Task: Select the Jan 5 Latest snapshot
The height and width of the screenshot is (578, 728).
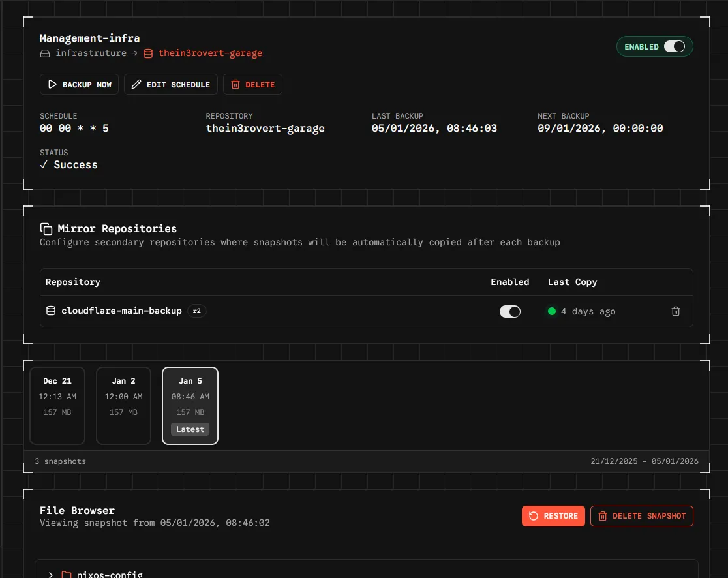Action: [x=190, y=405]
